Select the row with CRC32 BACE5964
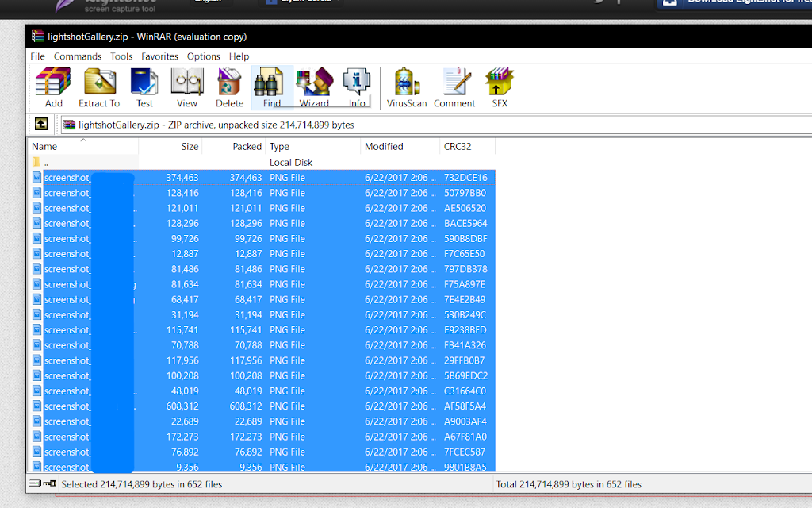Screen dimensions: 812x508 click(x=262, y=223)
